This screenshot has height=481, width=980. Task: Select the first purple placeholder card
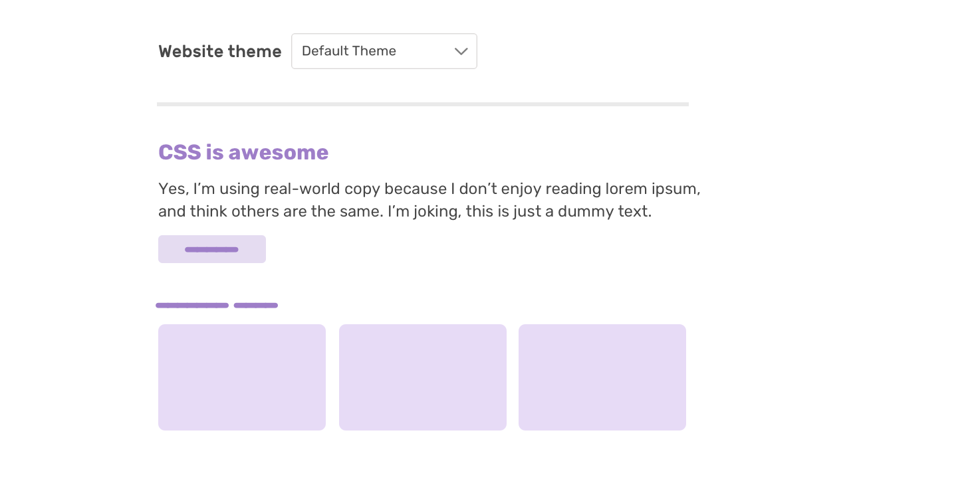[242, 377]
